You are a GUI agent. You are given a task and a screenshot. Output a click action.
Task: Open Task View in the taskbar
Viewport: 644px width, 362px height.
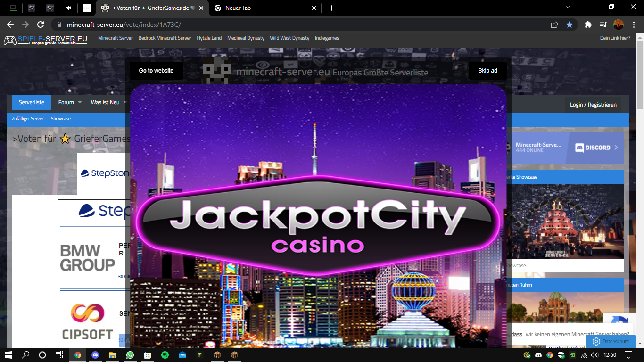(59, 355)
